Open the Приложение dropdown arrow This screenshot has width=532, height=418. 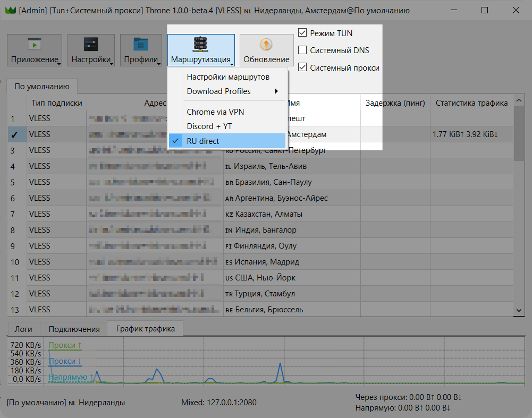click(x=58, y=63)
